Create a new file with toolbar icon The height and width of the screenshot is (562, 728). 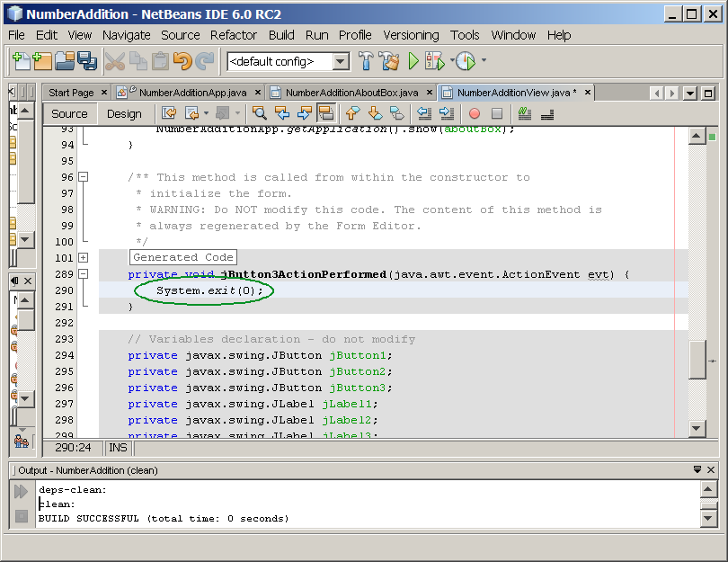click(21, 61)
